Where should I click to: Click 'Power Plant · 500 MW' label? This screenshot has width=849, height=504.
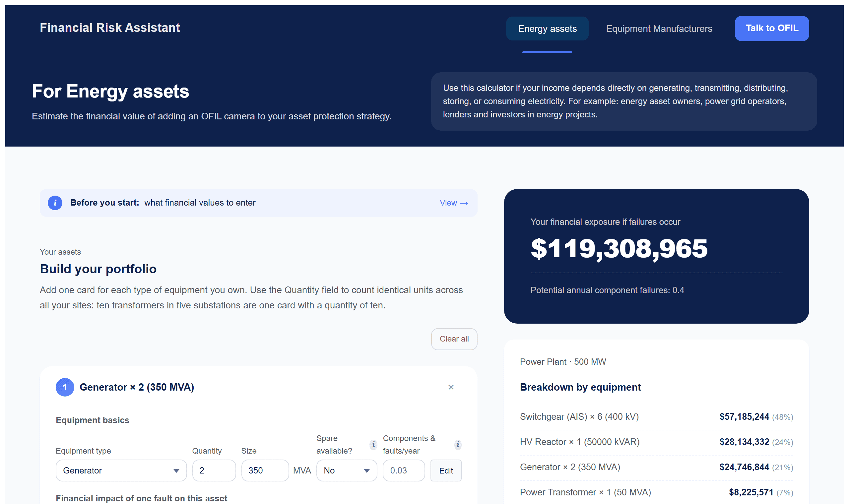click(563, 362)
